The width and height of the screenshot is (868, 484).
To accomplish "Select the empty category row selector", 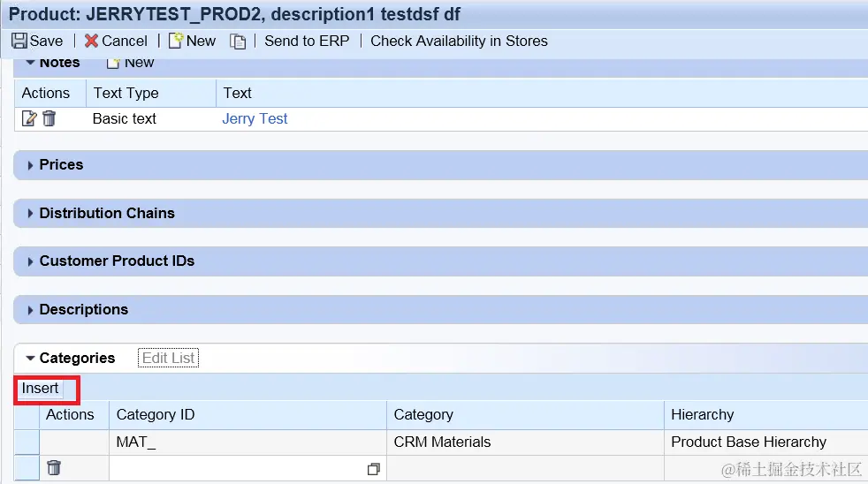I will pos(27,468).
